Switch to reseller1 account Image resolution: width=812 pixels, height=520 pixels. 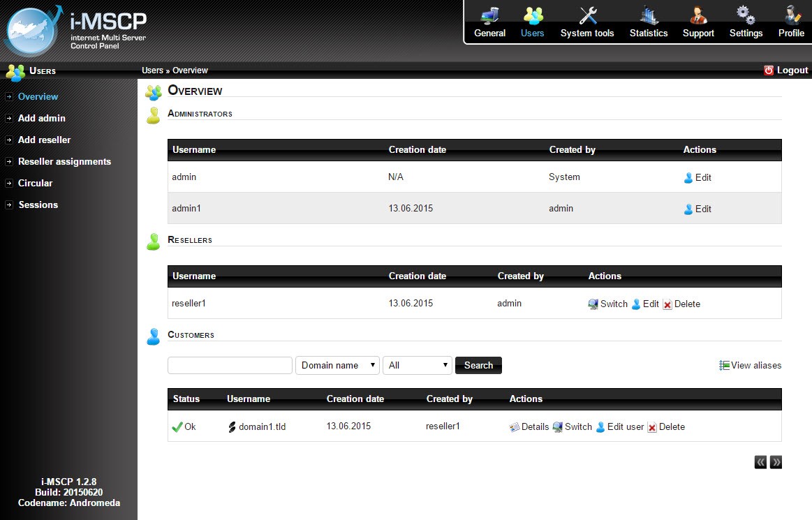tap(608, 304)
